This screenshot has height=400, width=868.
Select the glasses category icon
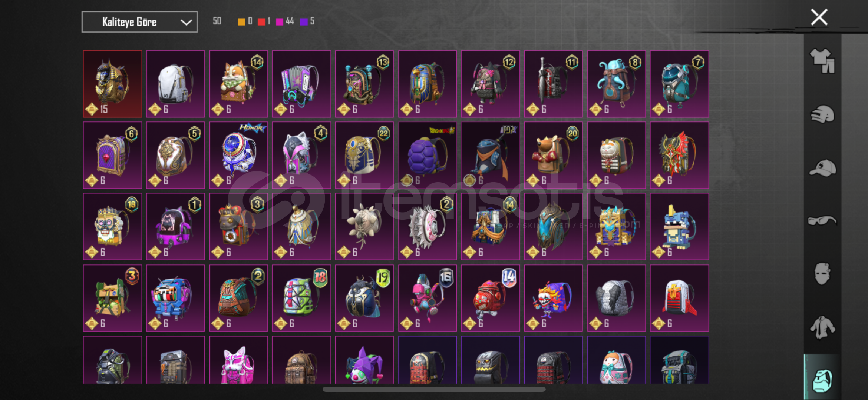(x=822, y=221)
